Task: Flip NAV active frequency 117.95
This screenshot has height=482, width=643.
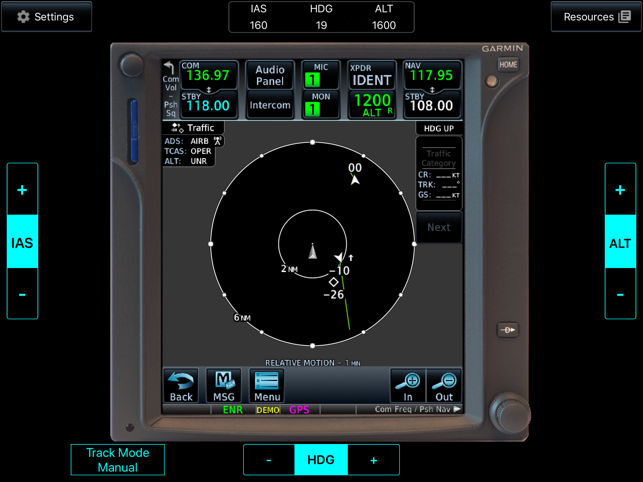Action: (x=432, y=75)
